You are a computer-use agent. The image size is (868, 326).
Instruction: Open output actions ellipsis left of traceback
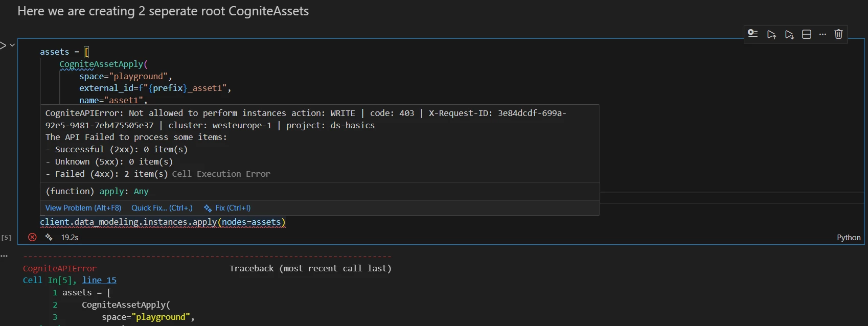4,255
